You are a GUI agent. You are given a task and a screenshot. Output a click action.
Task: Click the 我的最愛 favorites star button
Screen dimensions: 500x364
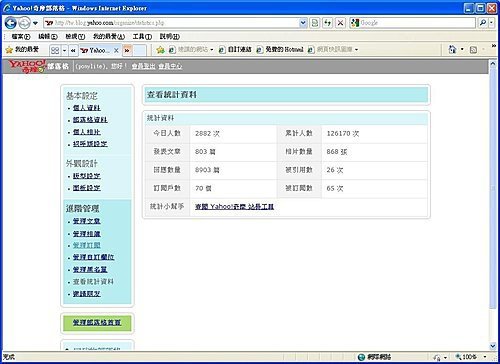click(x=22, y=50)
